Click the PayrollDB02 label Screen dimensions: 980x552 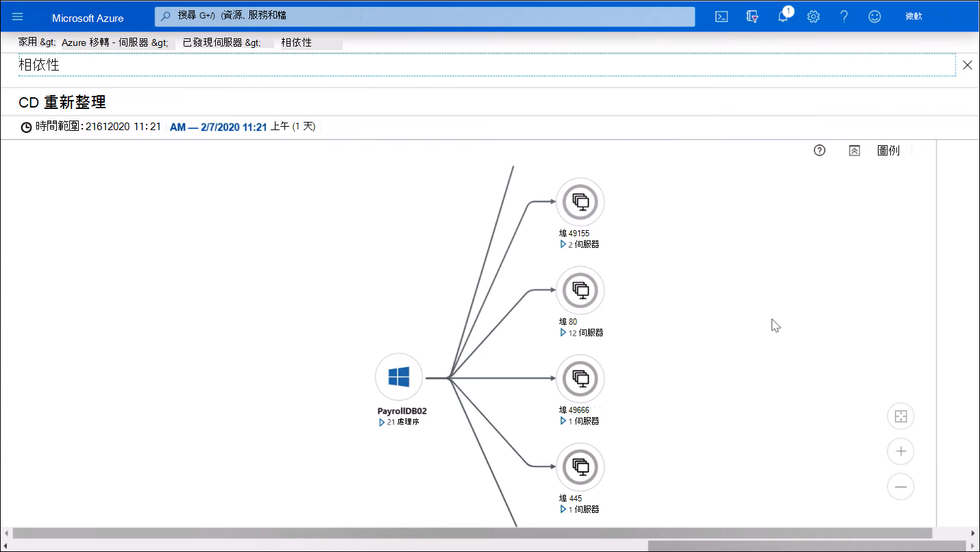tap(402, 412)
